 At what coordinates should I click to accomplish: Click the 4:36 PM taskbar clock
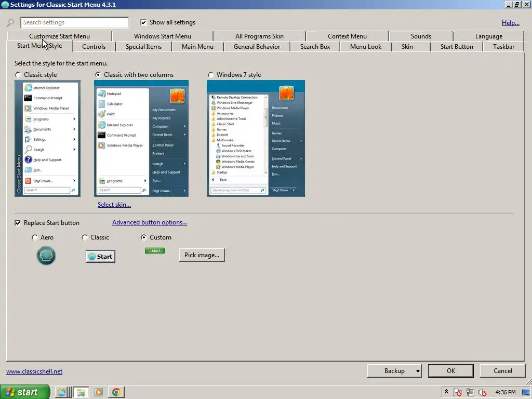pos(505,392)
